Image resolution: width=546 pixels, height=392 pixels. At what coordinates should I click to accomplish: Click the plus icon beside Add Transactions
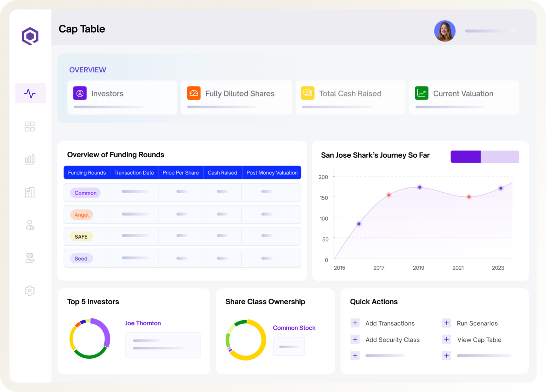(x=355, y=323)
